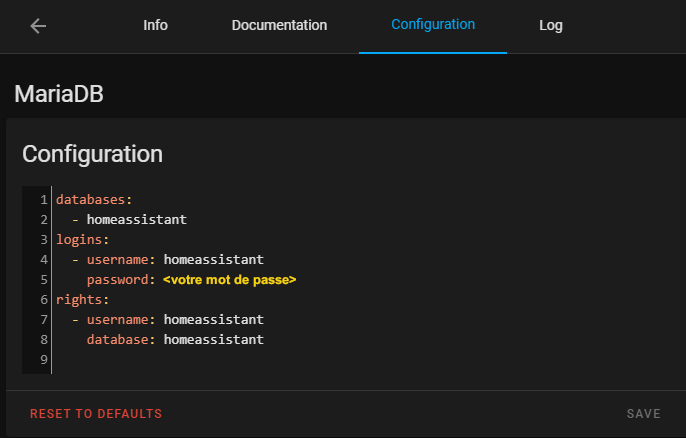
Task: Click the SAVE button
Action: (x=644, y=414)
